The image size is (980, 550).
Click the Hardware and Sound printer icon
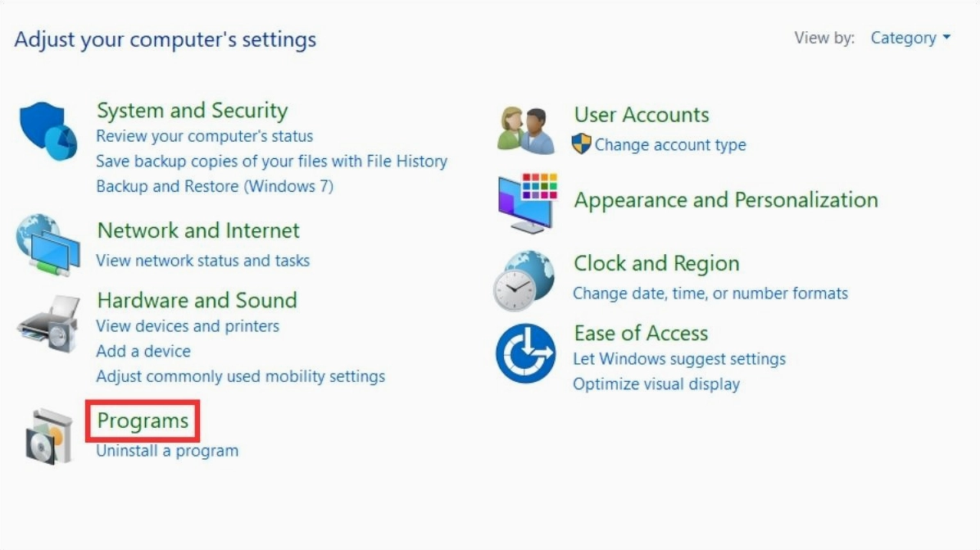[48, 322]
